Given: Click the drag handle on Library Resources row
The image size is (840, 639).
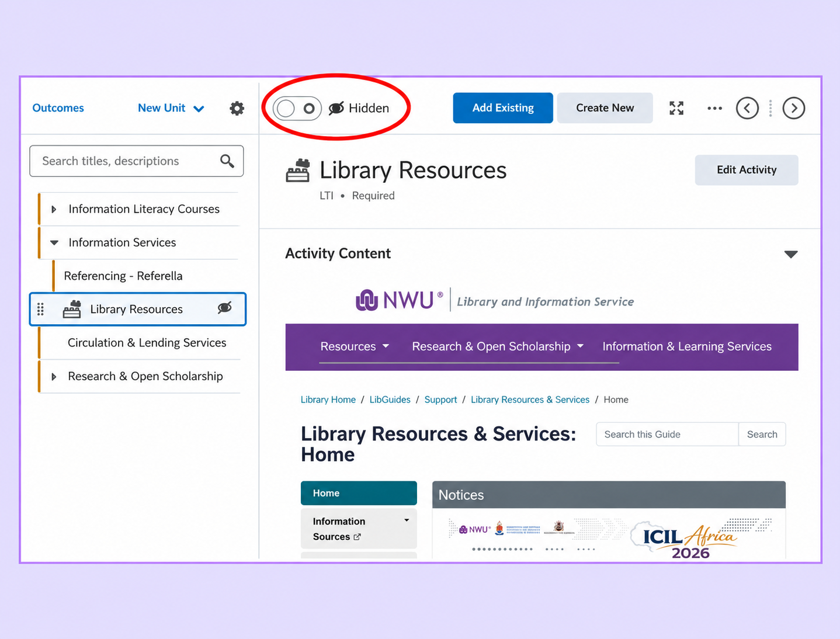Looking at the screenshot, I should pos(40,309).
